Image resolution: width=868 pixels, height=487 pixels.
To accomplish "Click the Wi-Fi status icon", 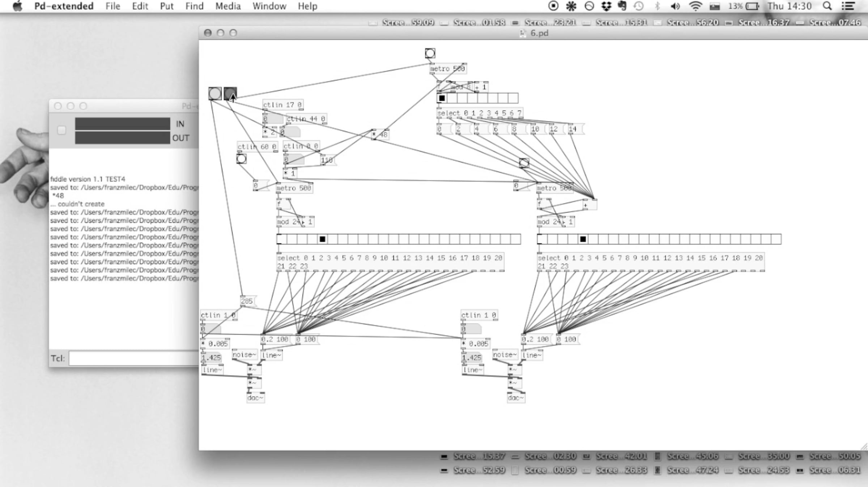I will pos(695,6).
